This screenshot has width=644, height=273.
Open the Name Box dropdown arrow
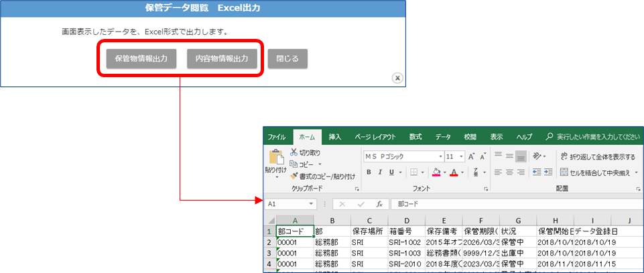312,204
